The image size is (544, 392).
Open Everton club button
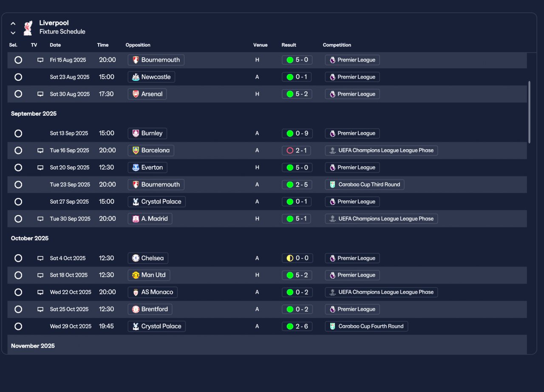[x=147, y=168]
